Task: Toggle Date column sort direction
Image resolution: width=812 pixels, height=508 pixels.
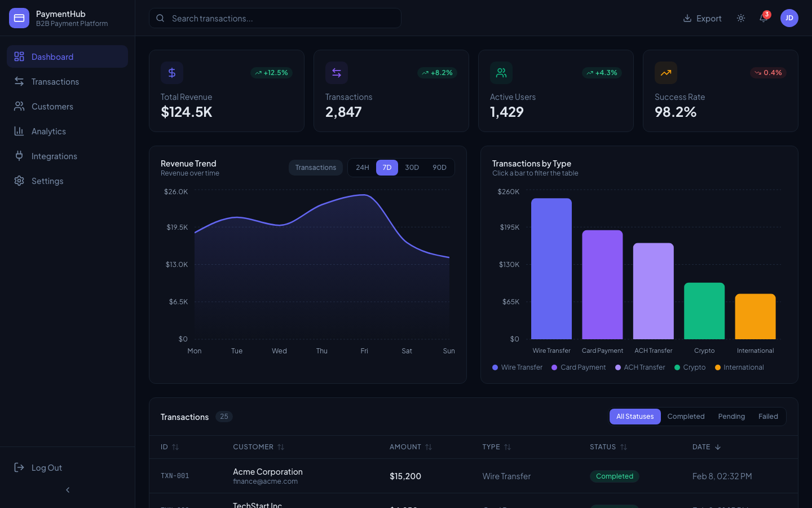Action: click(x=707, y=447)
